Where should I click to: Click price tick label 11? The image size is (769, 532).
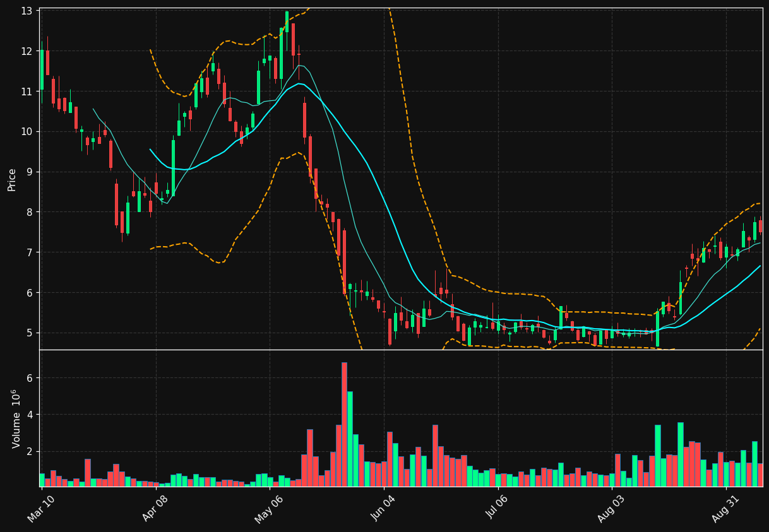pyautogui.click(x=27, y=92)
